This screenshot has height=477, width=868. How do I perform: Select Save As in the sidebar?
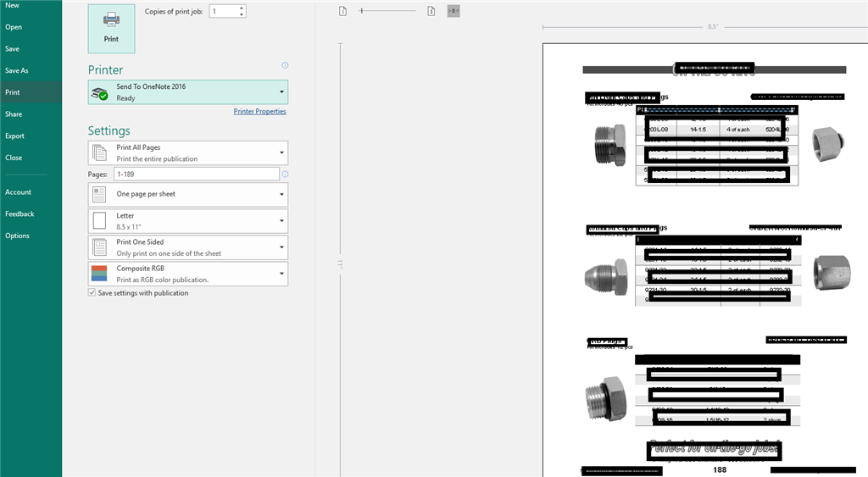pos(17,70)
